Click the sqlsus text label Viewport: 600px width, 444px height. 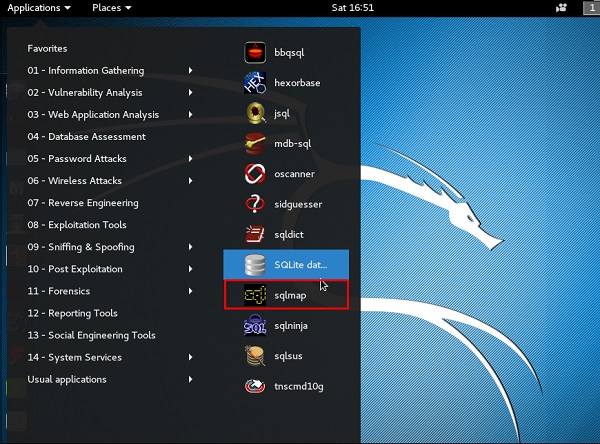point(288,356)
